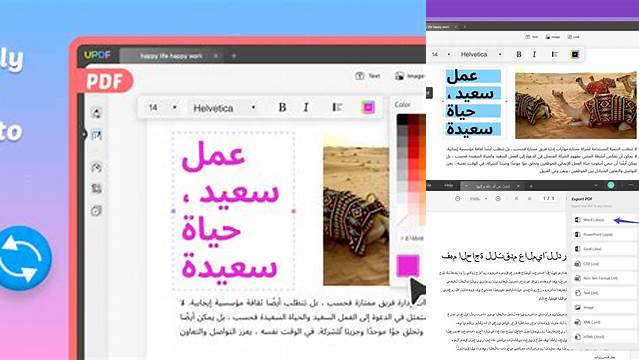This screenshot has width=639, height=360.
Task: Choose PowerPoint export option in Export PDF panel
Action: point(604,234)
